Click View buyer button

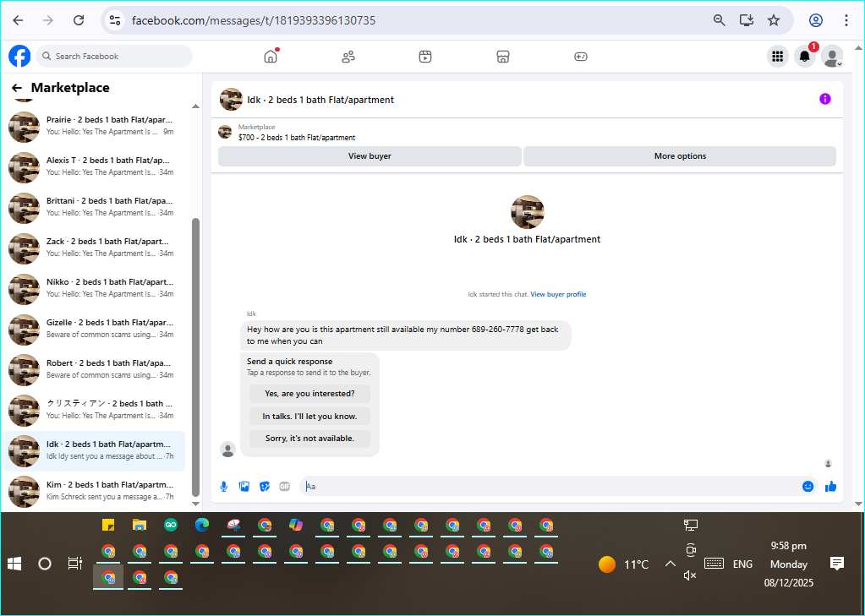tap(370, 156)
